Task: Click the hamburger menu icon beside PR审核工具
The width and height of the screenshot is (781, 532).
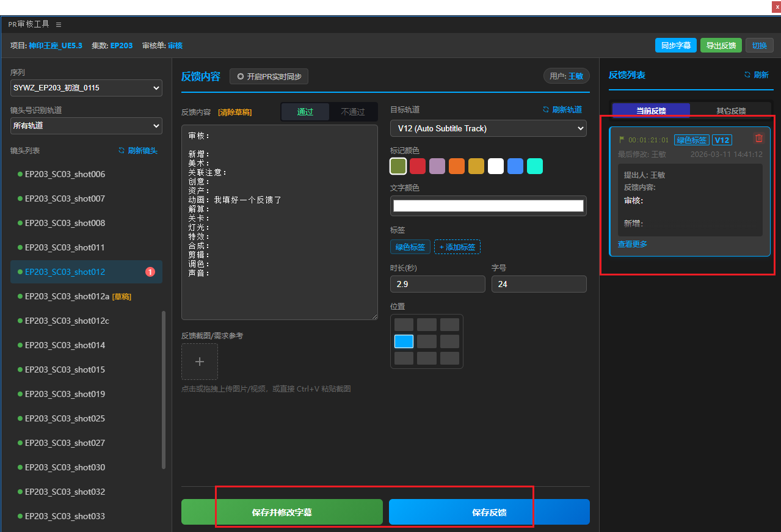Action: click(59, 24)
